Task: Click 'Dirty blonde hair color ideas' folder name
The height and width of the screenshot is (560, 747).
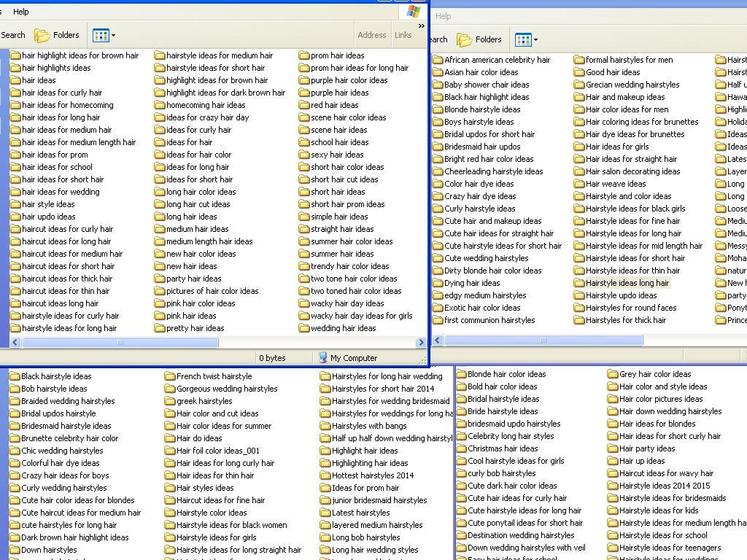Action: pos(493,271)
